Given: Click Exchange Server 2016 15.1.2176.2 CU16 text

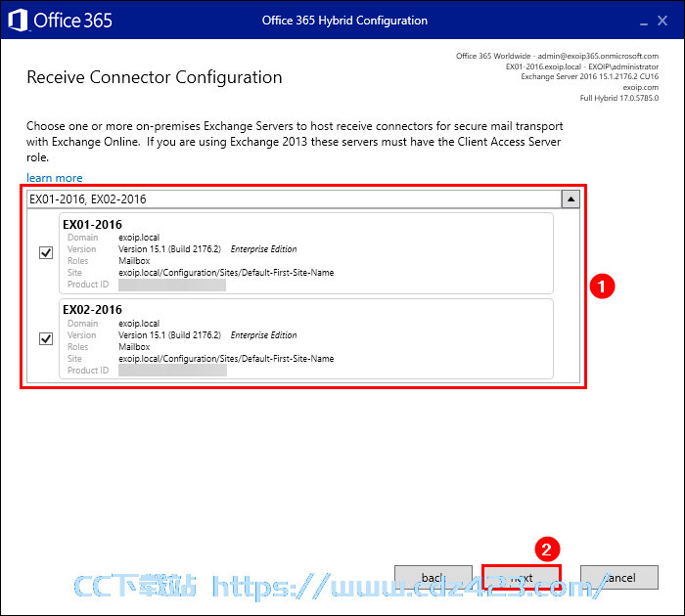Looking at the screenshot, I should tap(590, 76).
